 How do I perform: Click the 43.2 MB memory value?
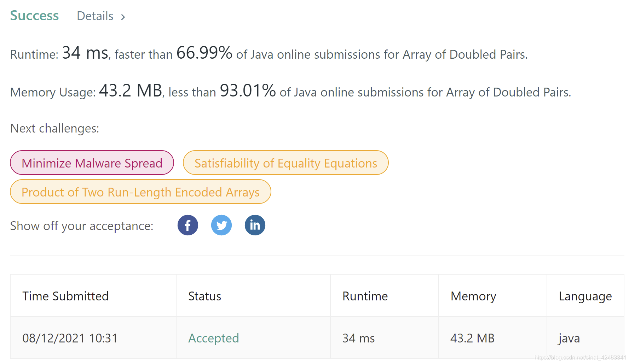[x=472, y=338]
